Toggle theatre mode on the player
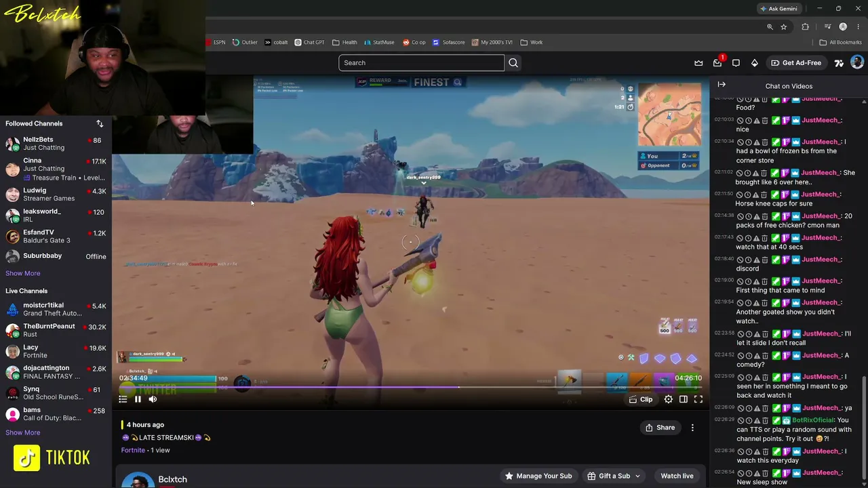The height and width of the screenshot is (488, 868). [x=683, y=399]
